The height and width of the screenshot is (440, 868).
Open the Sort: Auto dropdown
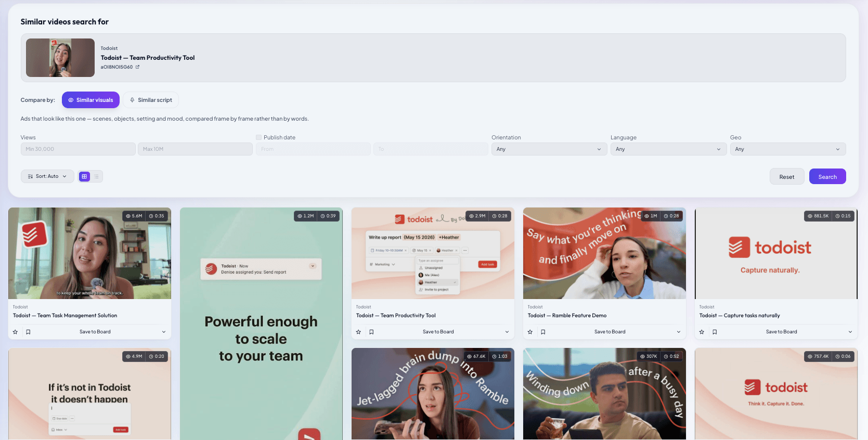coord(47,176)
